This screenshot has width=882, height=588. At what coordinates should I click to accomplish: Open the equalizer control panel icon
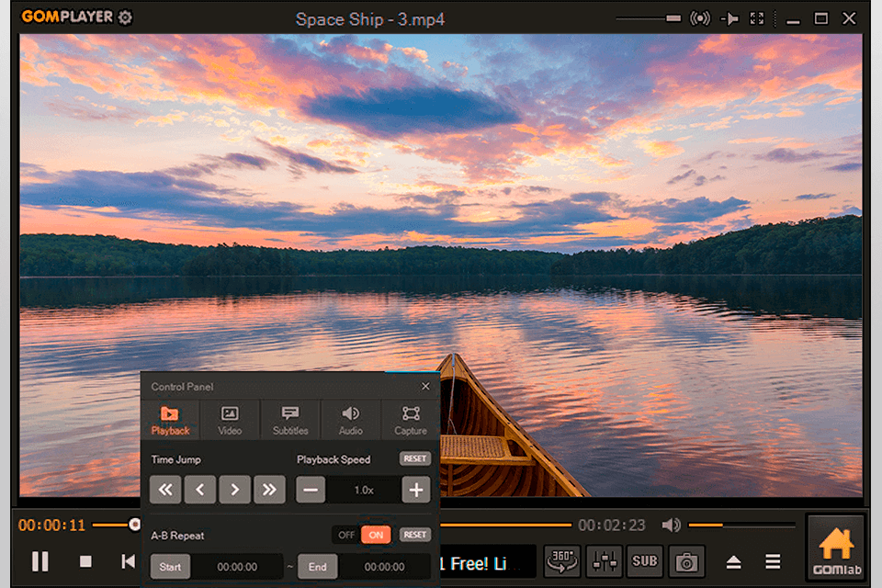[x=605, y=561]
